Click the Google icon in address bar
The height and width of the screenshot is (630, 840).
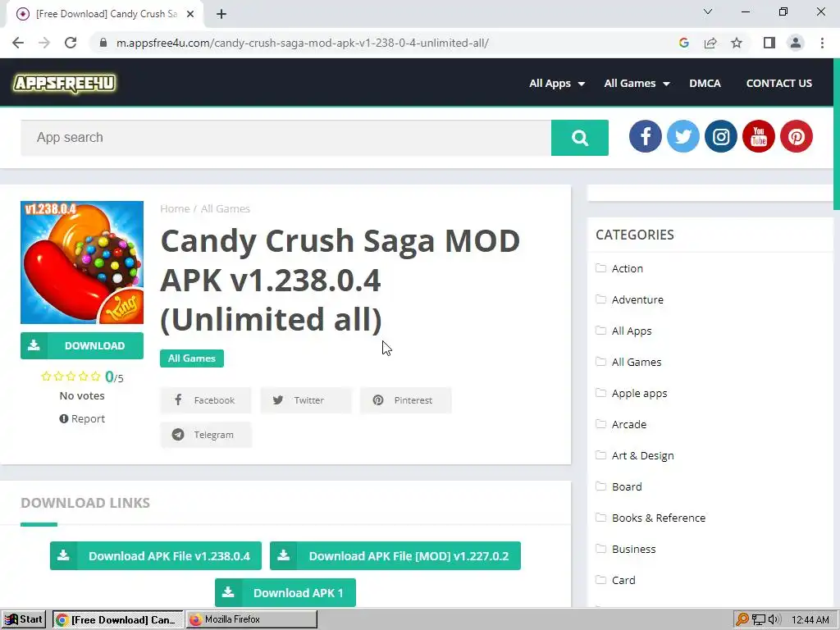tap(683, 43)
